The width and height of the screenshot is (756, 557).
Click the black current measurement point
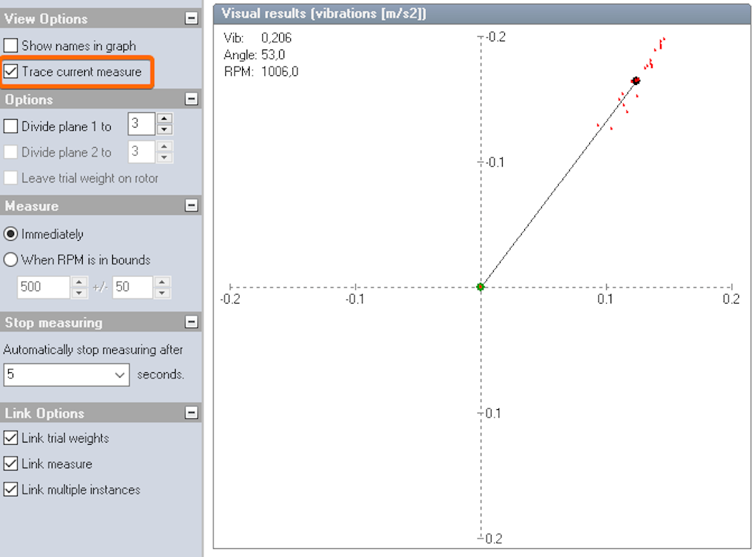(x=636, y=81)
